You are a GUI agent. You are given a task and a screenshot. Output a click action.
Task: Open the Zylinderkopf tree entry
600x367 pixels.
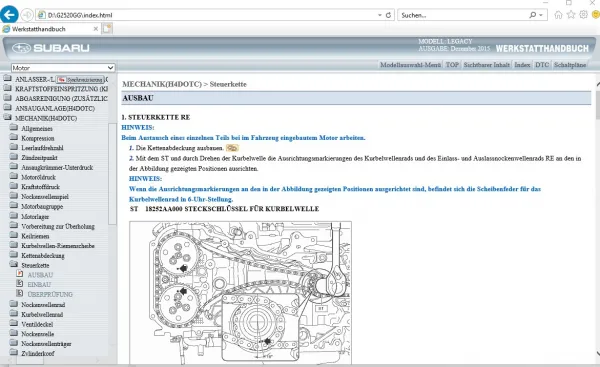[x=38, y=354]
